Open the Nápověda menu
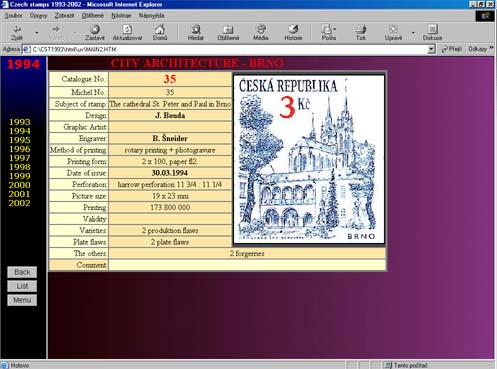Screen dimensions: 497x369 click(x=151, y=16)
